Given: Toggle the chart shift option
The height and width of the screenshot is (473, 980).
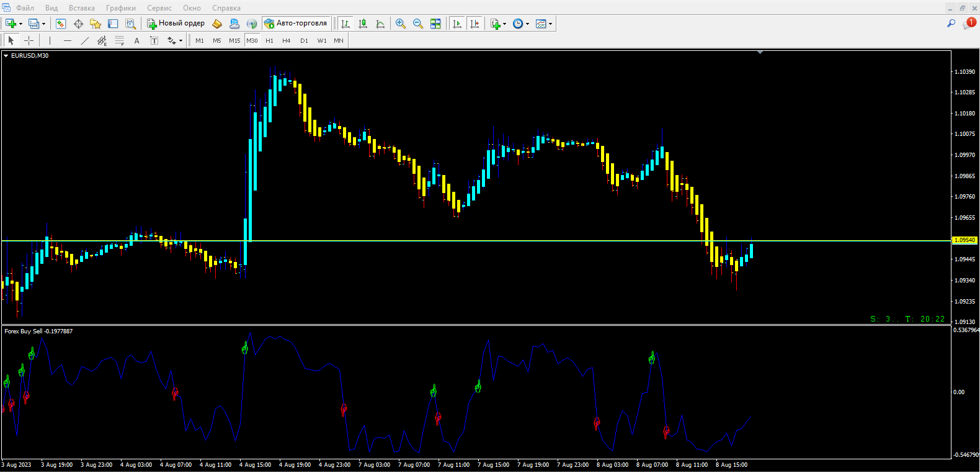Looking at the screenshot, I should coord(474,24).
